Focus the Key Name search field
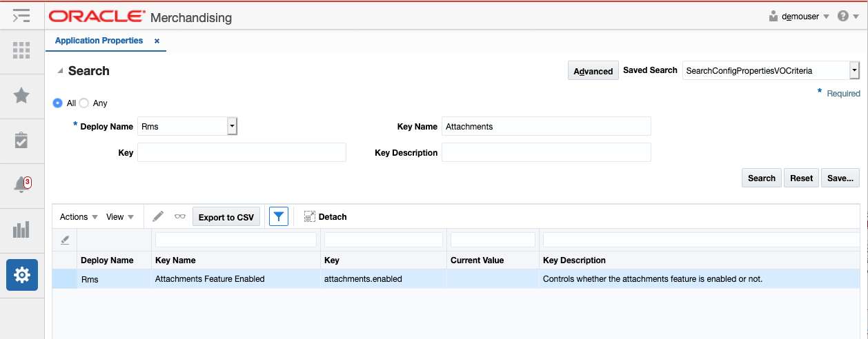Image resolution: width=868 pixels, height=339 pixels. pyautogui.click(x=546, y=126)
